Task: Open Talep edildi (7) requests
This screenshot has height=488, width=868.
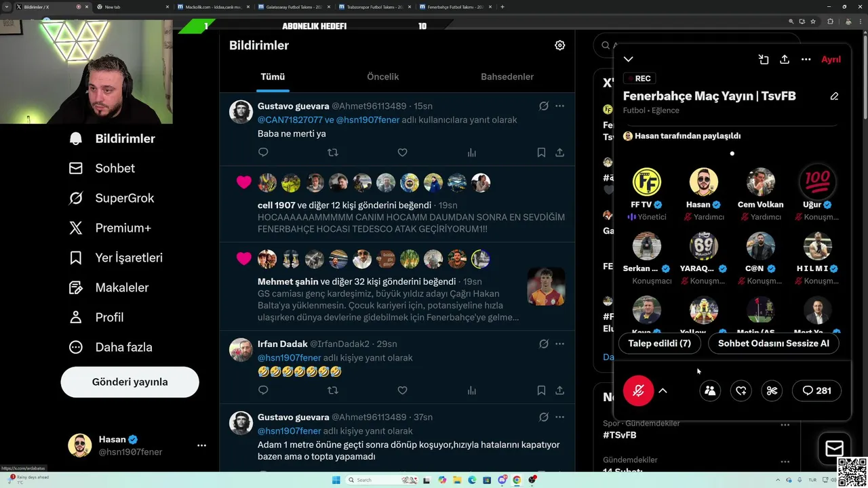Action: coord(660,343)
